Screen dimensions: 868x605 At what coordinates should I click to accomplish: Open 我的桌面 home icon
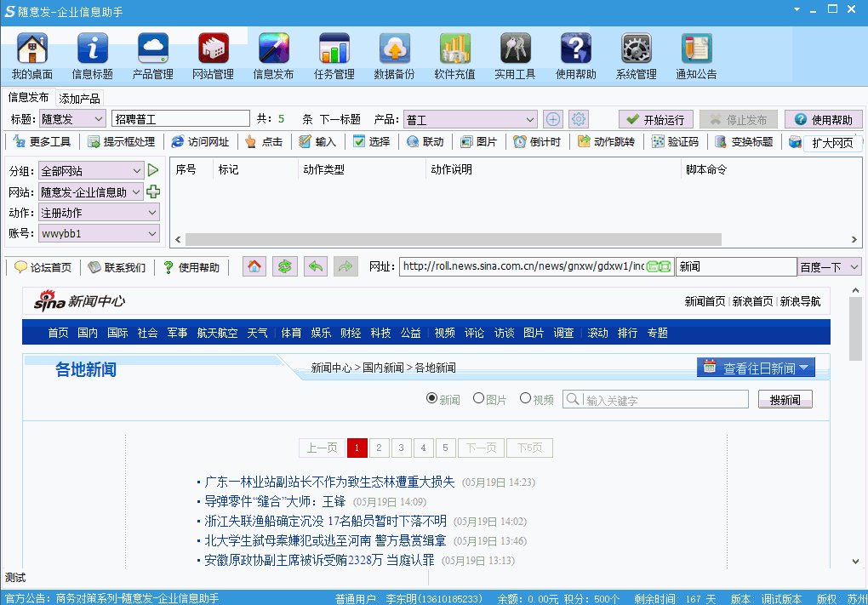point(32,49)
